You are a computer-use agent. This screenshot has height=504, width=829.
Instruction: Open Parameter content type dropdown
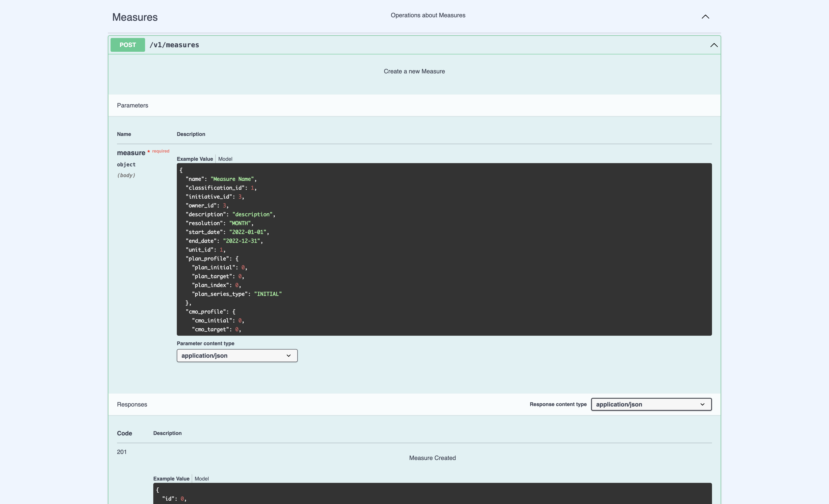(237, 355)
